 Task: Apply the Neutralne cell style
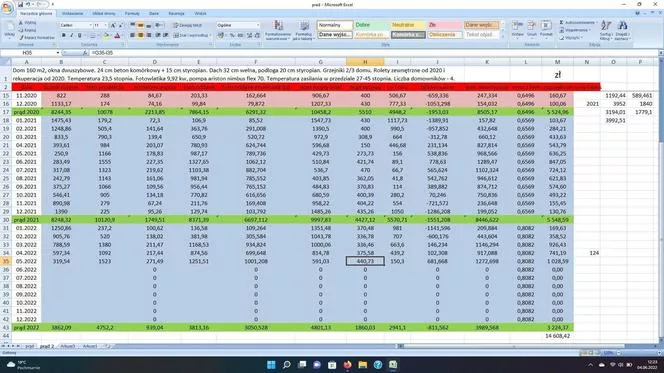[407, 25]
